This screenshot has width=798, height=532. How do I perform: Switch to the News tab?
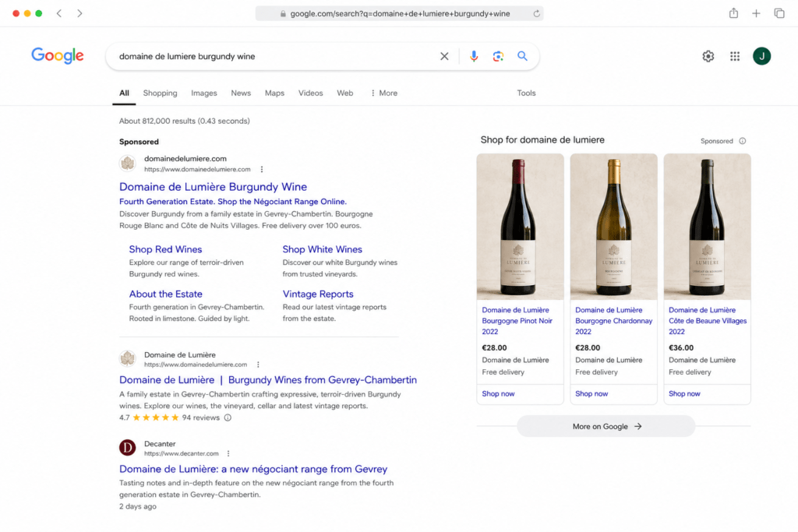241,93
